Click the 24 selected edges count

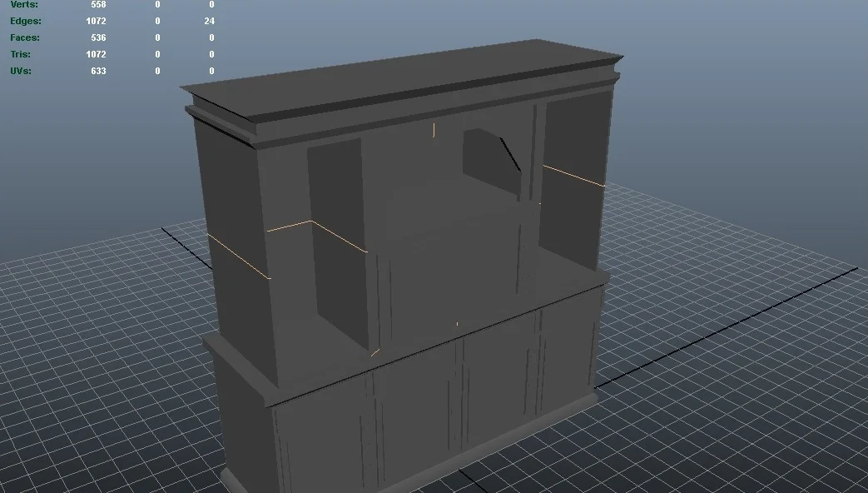(209, 21)
